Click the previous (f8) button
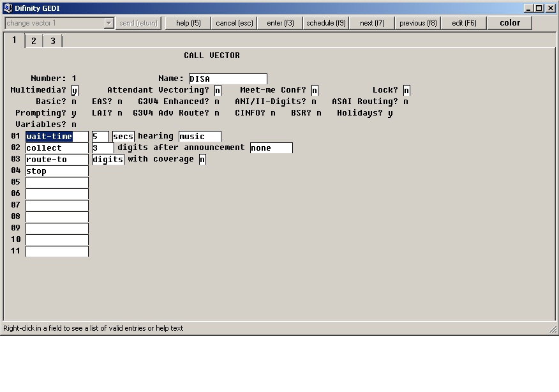This screenshot has width=559, height=392. (418, 23)
